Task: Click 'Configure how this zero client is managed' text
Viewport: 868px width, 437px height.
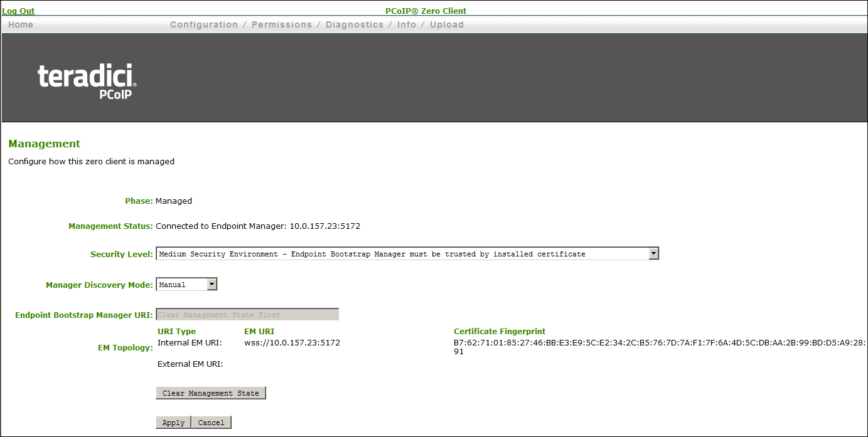Action: click(92, 161)
